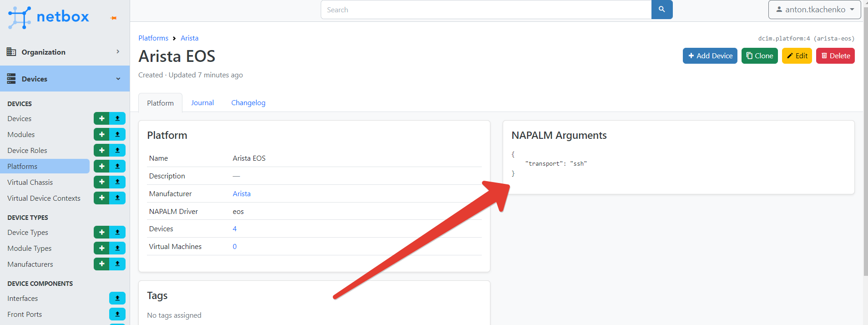Add a platform with the plus icon
This screenshot has height=325, width=868.
pyautogui.click(x=101, y=166)
